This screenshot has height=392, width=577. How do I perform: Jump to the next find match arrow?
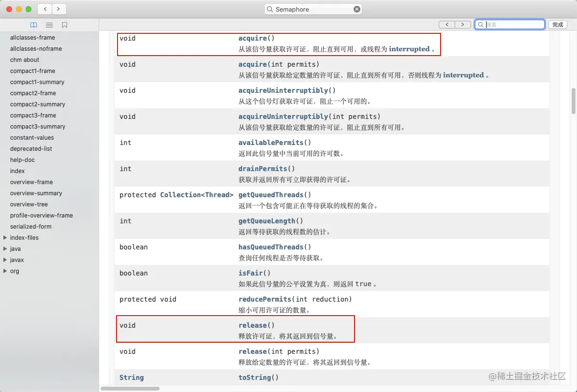tap(462, 24)
